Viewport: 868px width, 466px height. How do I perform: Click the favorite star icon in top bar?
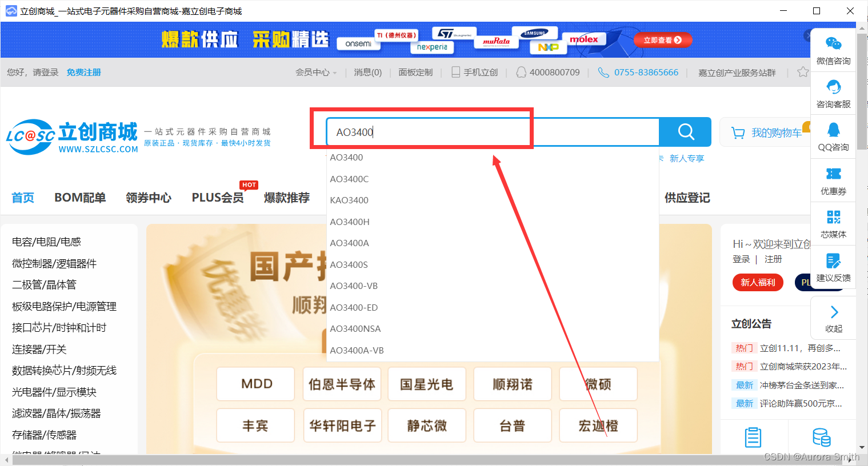click(x=803, y=72)
